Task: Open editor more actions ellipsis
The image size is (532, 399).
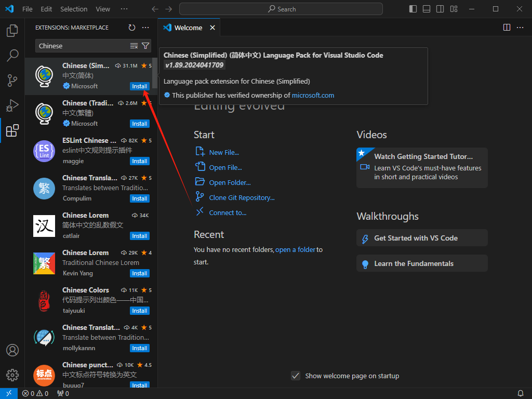Action: coord(520,28)
